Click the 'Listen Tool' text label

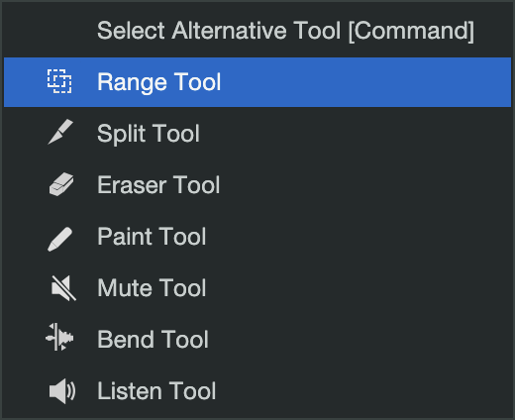pos(156,391)
